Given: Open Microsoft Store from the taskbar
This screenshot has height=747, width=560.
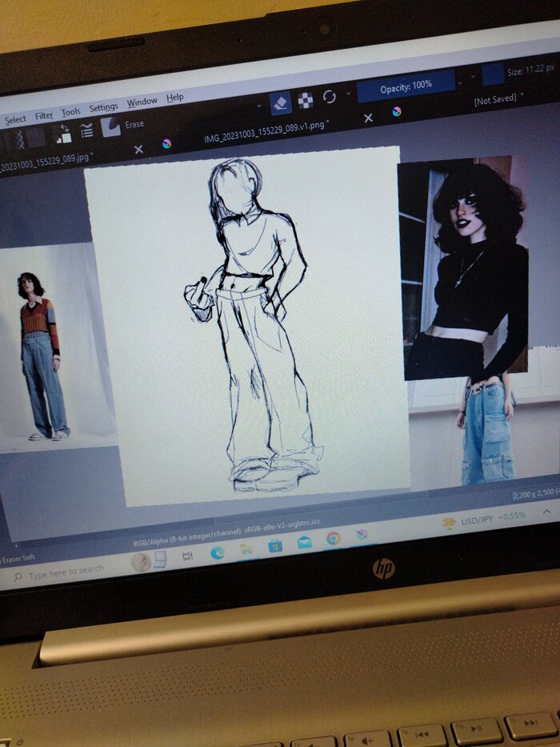Looking at the screenshot, I should 275,545.
